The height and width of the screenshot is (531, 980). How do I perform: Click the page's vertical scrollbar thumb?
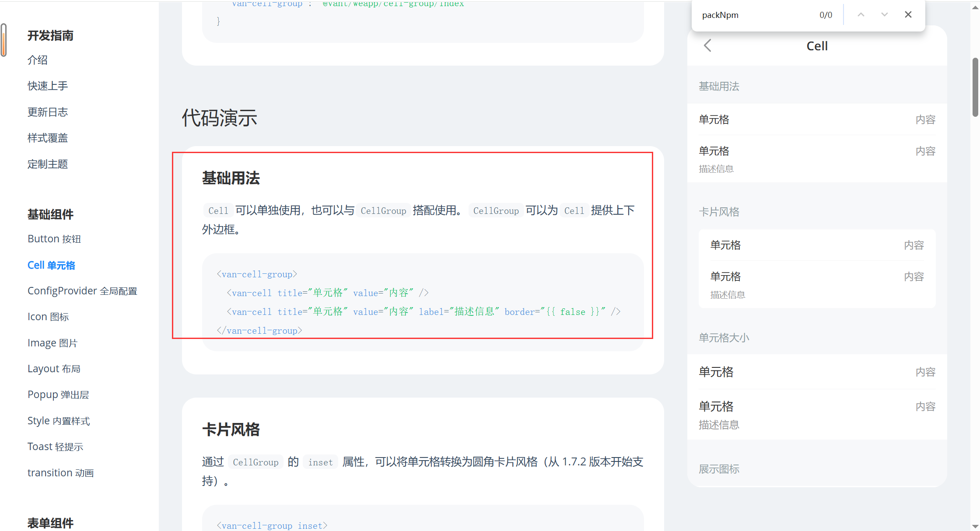tap(975, 87)
